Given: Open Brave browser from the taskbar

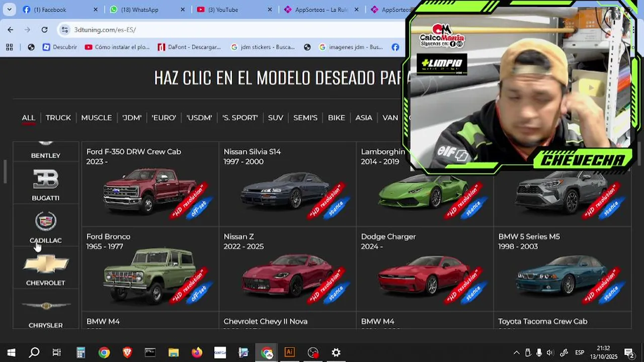Looking at the screenshot, I should point(127,352).
